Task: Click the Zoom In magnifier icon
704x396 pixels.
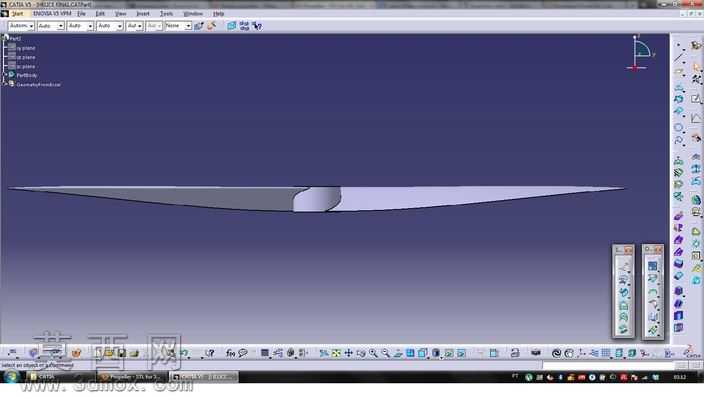Action: coord(373,353)
